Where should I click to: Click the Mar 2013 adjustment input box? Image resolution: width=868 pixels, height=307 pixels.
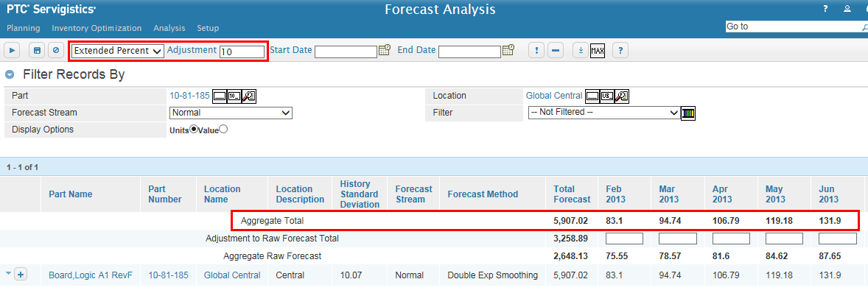click(x=678, y=239)
